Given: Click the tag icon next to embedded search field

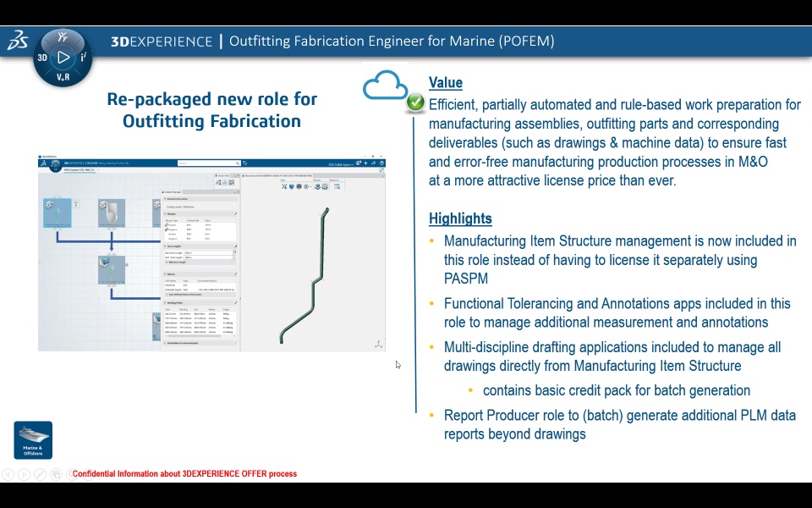Looking at the screenshot, I should [245, 163].
